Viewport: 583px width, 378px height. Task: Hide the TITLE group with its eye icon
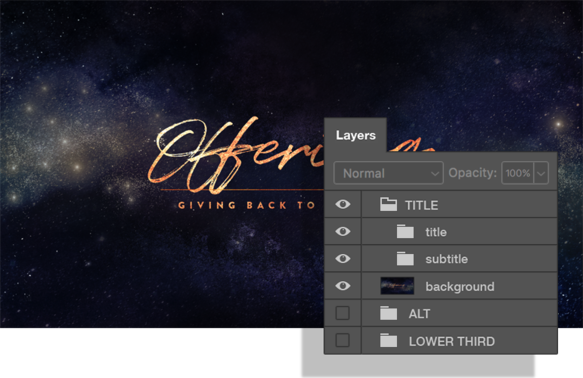(342, 204)
